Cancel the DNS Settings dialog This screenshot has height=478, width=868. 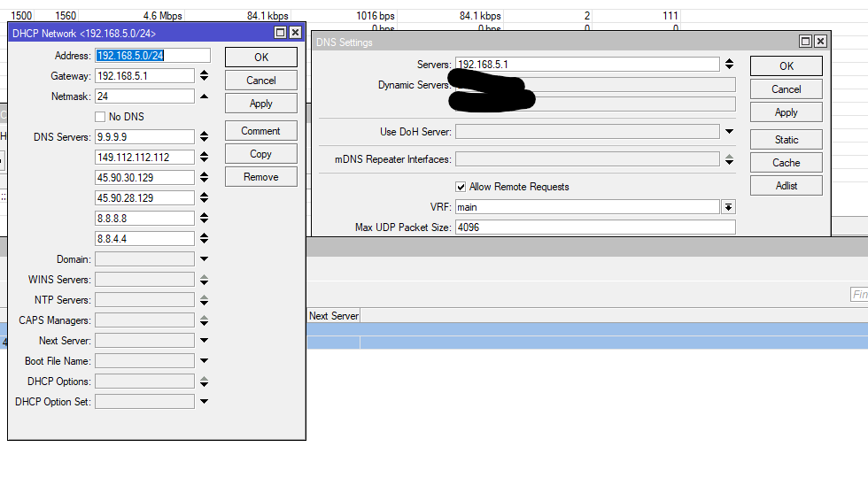pos(787,89)
